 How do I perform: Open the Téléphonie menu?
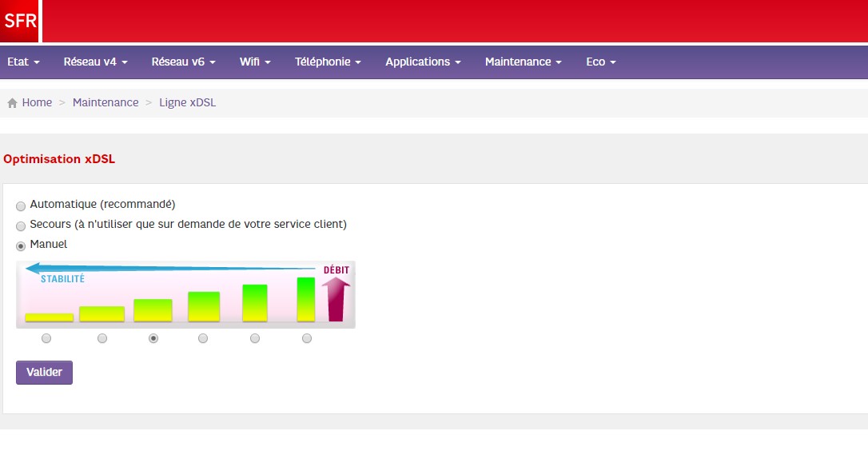click(328, 62)
